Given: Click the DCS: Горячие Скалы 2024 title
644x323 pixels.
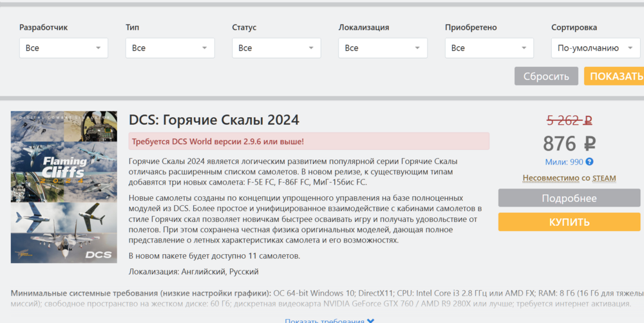Looking at the screenshot, I should (214, 120).
